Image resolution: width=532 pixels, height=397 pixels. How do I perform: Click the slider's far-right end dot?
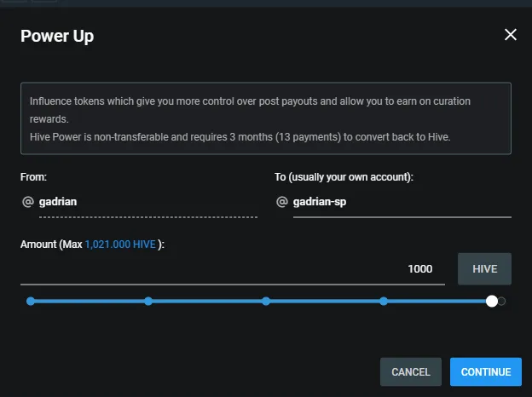[x=501, y=301]
